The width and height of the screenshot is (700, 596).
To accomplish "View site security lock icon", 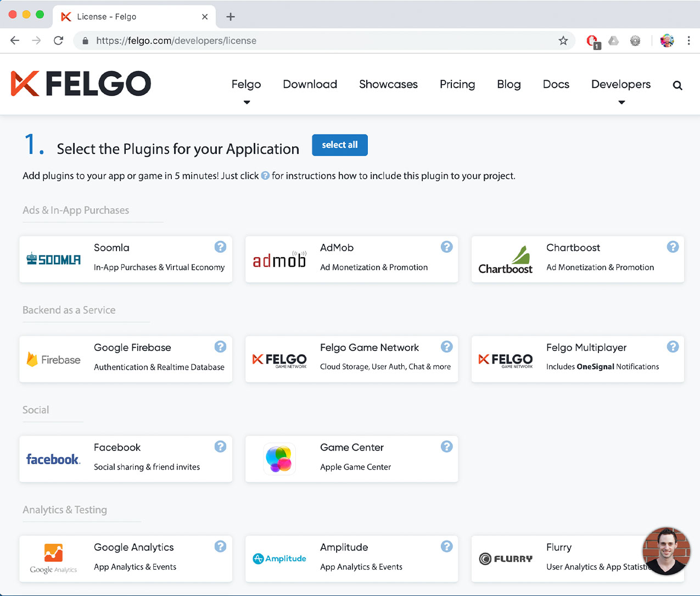I will tap(85, 41).
